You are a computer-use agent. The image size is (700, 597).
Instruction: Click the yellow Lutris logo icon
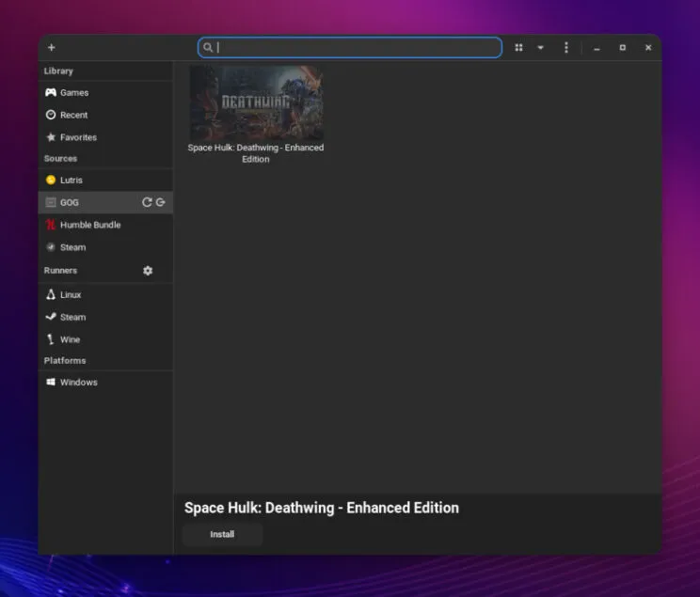(x=51, y=180)
